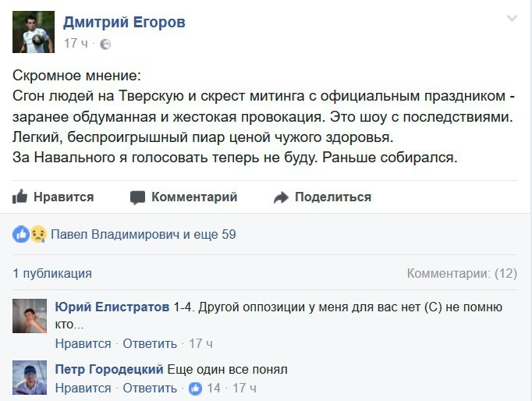The width and height of the screenshot is (532, 401).
Task: Reply to Юрий Елистратов's comment
Action: pyautogui.click(x=150, y=343)
